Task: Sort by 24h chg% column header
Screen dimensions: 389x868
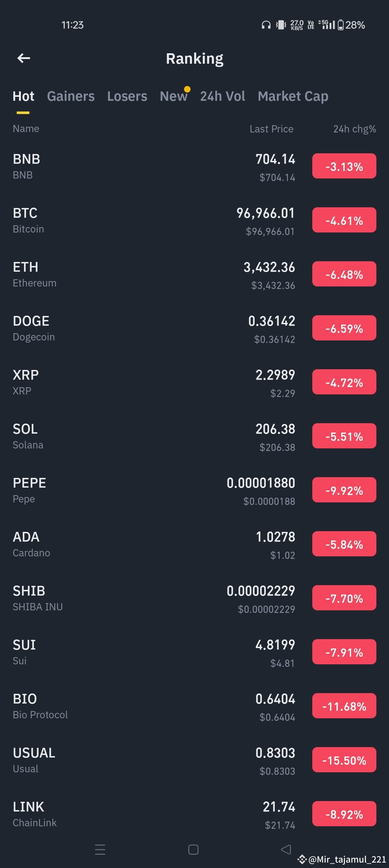Action: pyautogui.click(x=354, y=129)
